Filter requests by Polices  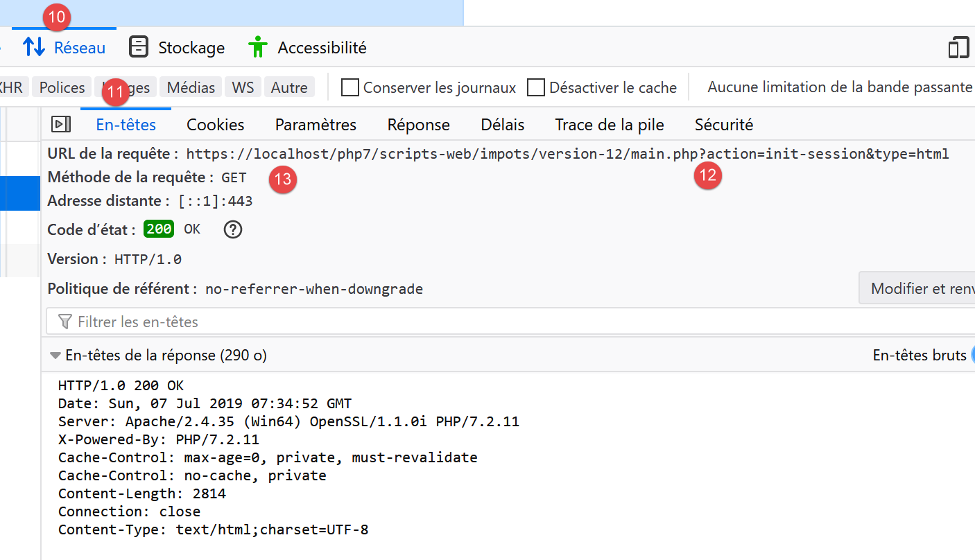[62, 87]
